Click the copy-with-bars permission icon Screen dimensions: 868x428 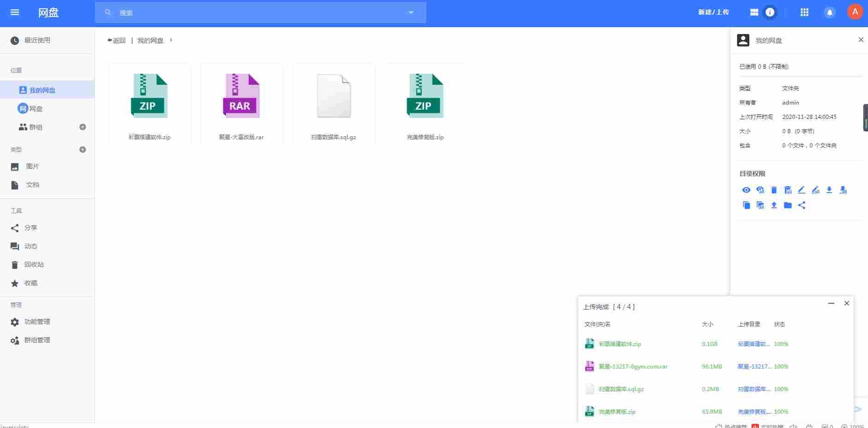[x=760, y=205]
